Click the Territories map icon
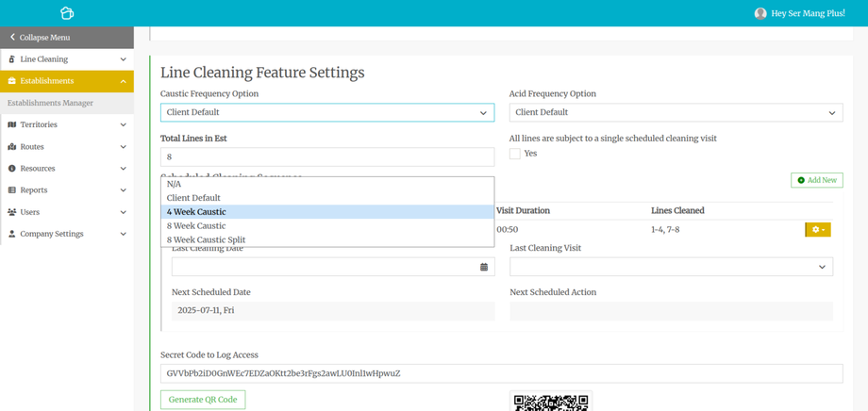Screen dimensions: 868x411 click(x=11, y=124)
